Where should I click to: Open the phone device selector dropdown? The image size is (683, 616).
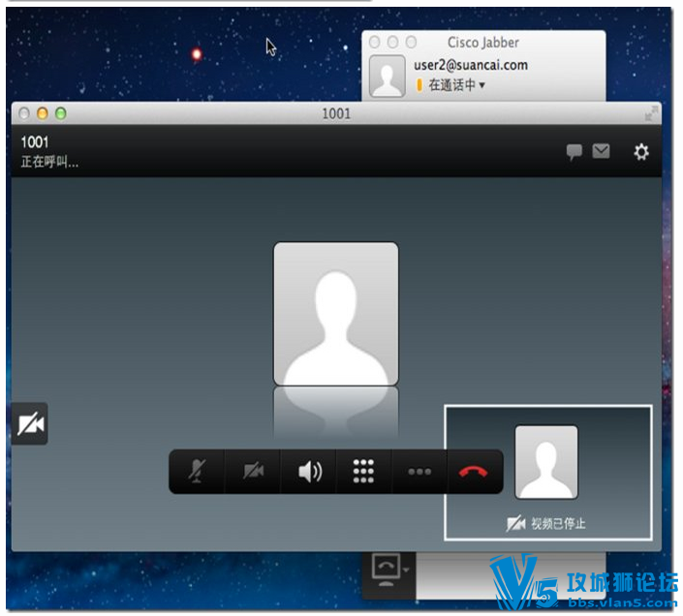389,570
